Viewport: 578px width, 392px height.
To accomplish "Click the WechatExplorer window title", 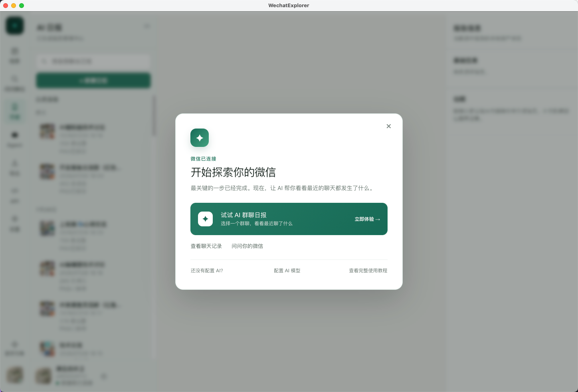I will click(x=289, y=6).
